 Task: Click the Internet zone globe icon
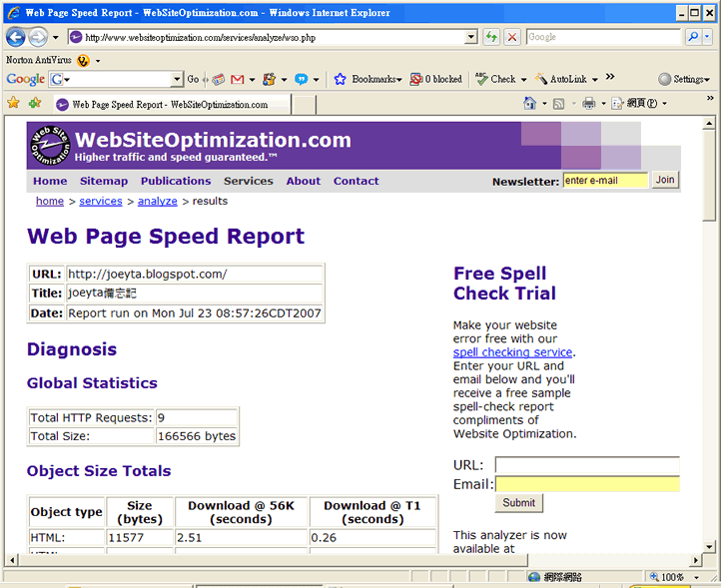(x=534, y=577)
